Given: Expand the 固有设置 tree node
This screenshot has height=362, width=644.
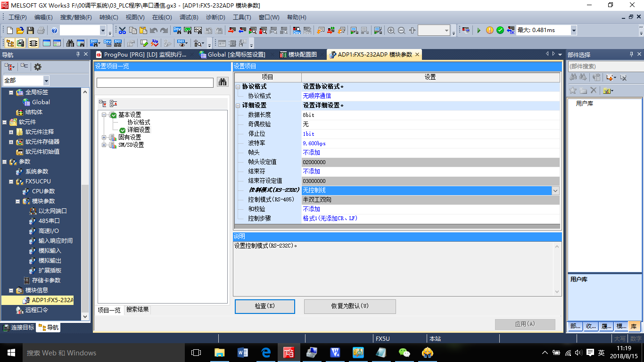Looking at the screenshot, I should pos(104,137).
